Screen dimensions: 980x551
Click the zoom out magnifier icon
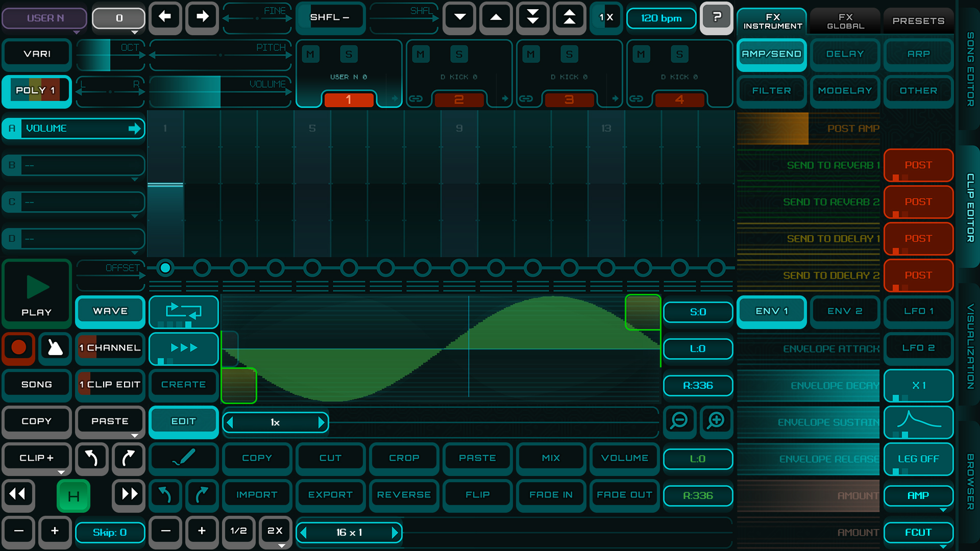[679, 421]
